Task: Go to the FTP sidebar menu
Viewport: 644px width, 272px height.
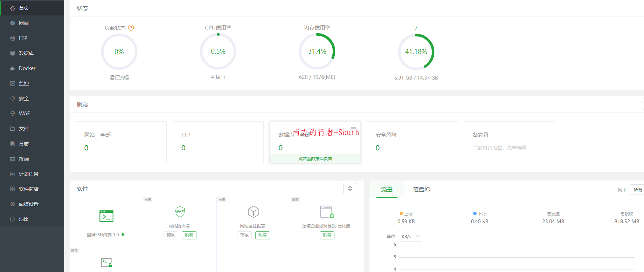Action: (32, 38)
